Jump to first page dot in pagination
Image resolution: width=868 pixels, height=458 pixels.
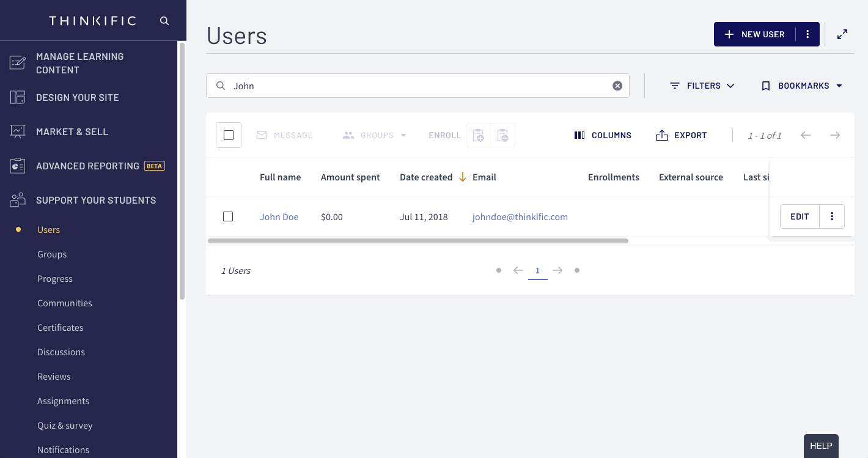(x=499, y=270)
